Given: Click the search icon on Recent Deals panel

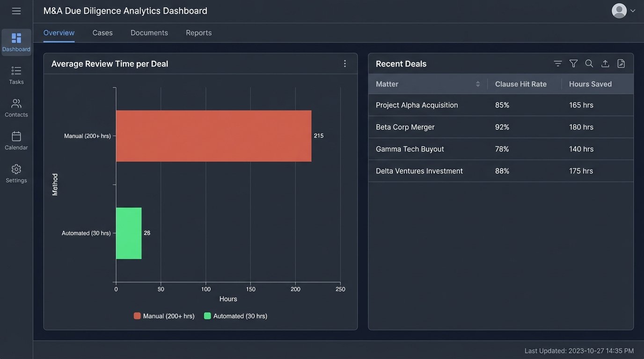Looking at the screenshot, I should pyautogui.click(x=589, y=63).
